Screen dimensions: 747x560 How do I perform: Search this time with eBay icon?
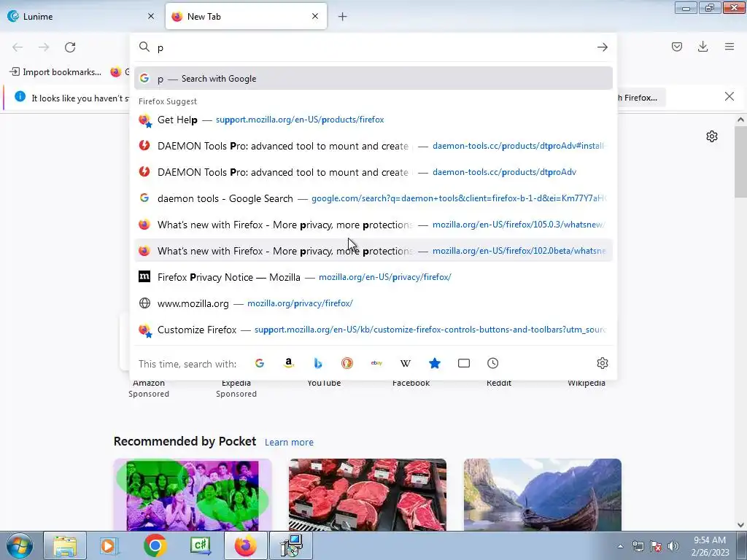tap(376, 363)
